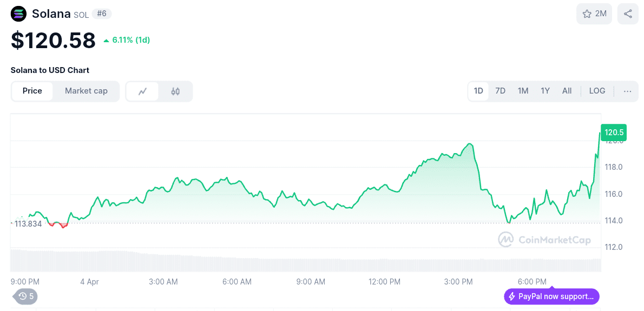This screenshot has height=311, width=644.
Task: Add Solana to watchlist with star button
Action: (594, 14)
